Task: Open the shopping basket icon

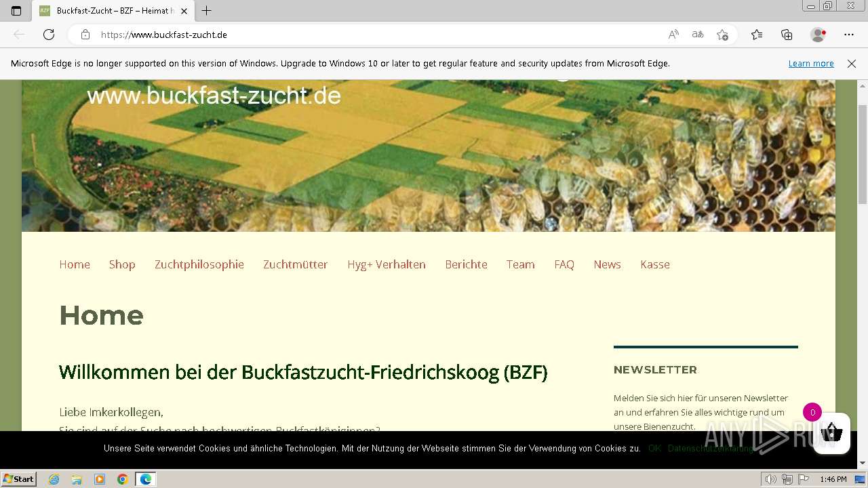Action: (x=831, y=432)
